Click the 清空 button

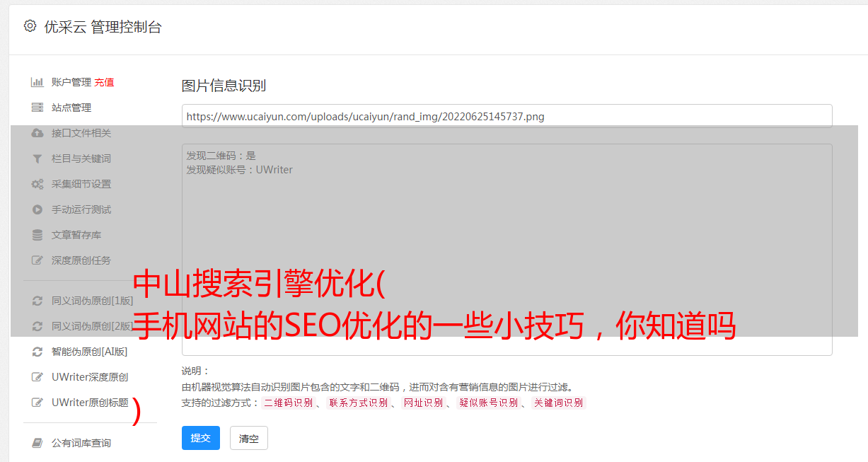click(x=249, y=439)
